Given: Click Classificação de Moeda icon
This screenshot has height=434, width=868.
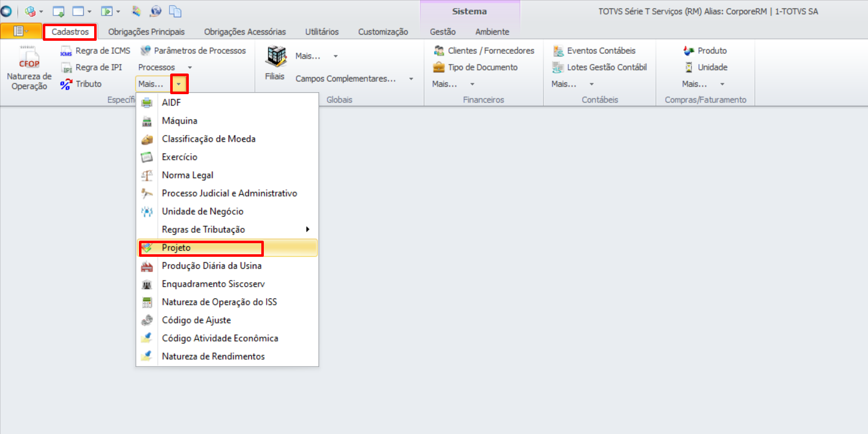Looking at the screenshot, I should pos(147,139).
